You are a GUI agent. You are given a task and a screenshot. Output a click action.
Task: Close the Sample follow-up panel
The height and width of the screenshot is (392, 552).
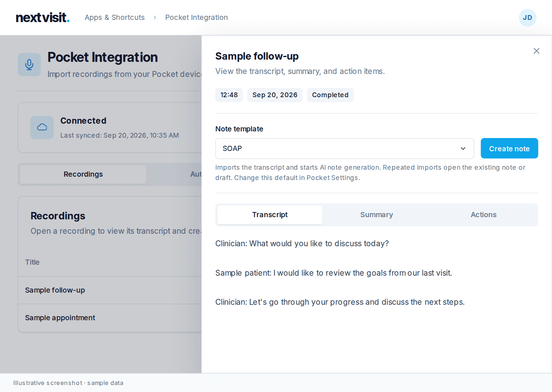[x=537, y=51]
